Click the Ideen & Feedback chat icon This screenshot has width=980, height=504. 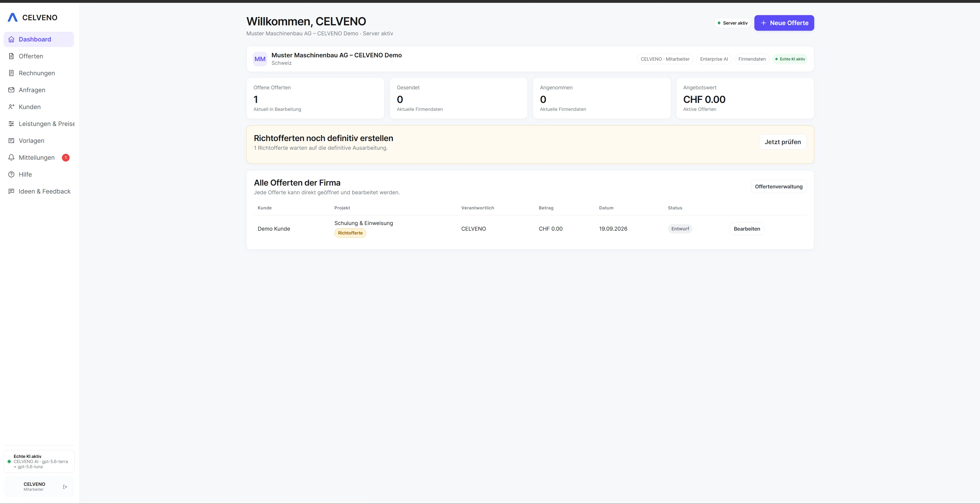click(12, 191)
